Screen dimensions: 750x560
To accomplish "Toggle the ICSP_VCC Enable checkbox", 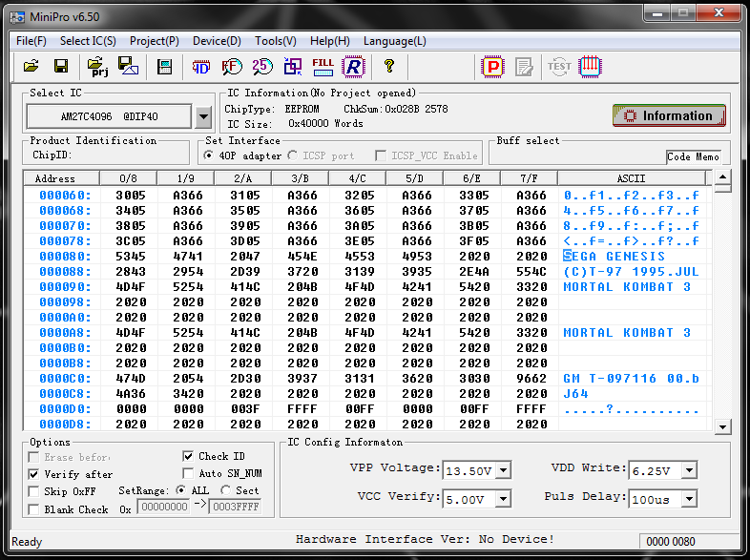I will click(381, 156).
